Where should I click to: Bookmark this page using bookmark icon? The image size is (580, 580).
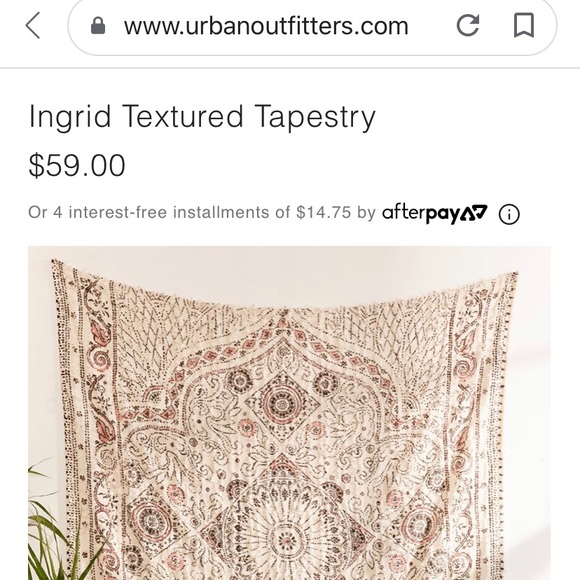524,26
